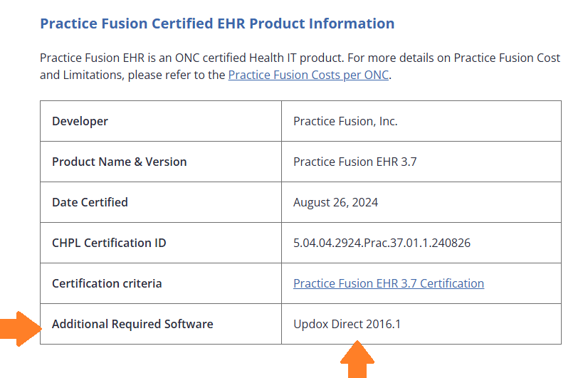Viewport: 588px width, 378px height.
Task: Open the Practice Fusion Costs per ONC link
Action: (x=308, y=75)
